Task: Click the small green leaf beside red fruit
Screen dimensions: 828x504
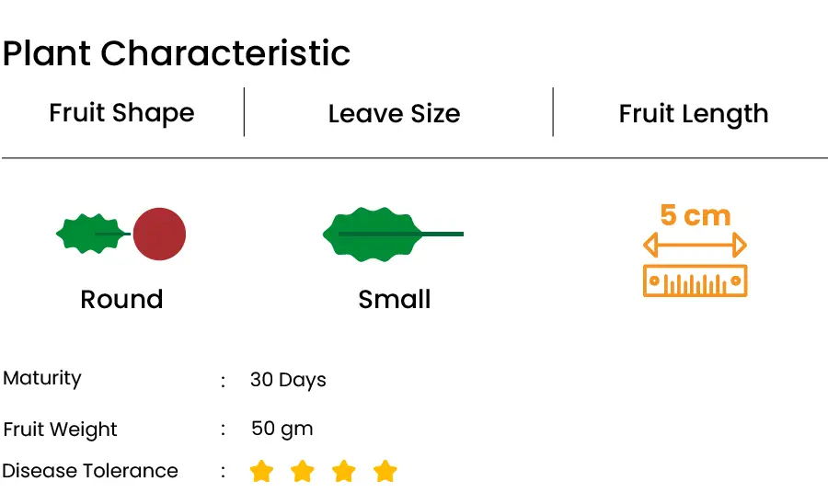Action: (x=93, y=234)
